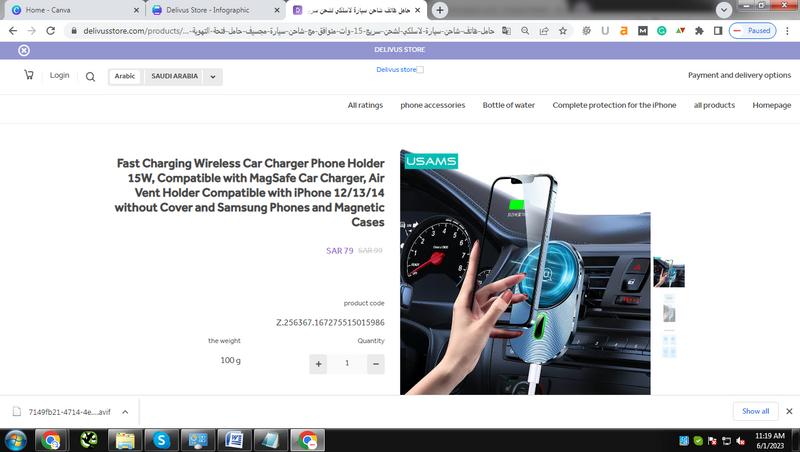This screenshot has height=452, width=800.
Task: Click the main product image
Action: coord(525,272)
